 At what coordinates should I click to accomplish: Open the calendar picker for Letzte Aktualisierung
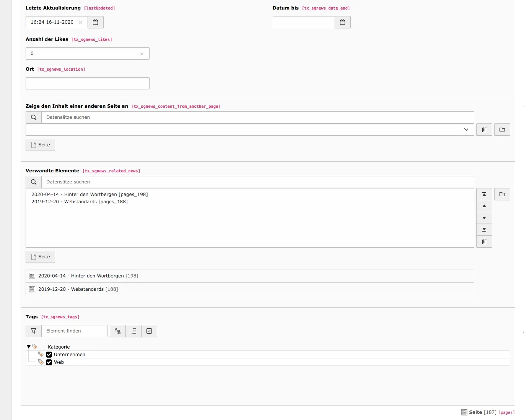(95, 22)
